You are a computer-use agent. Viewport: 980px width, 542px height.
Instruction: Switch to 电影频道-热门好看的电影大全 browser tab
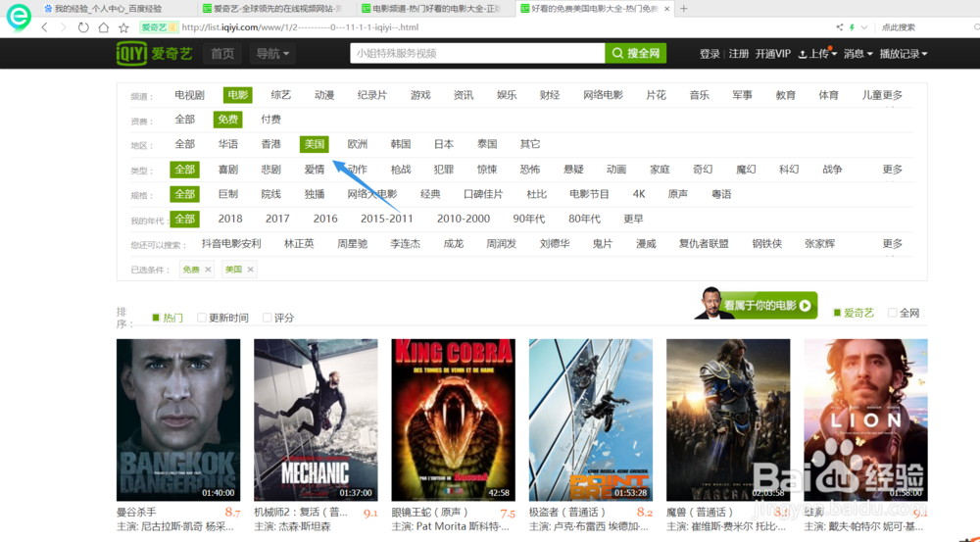coord(435,9)
